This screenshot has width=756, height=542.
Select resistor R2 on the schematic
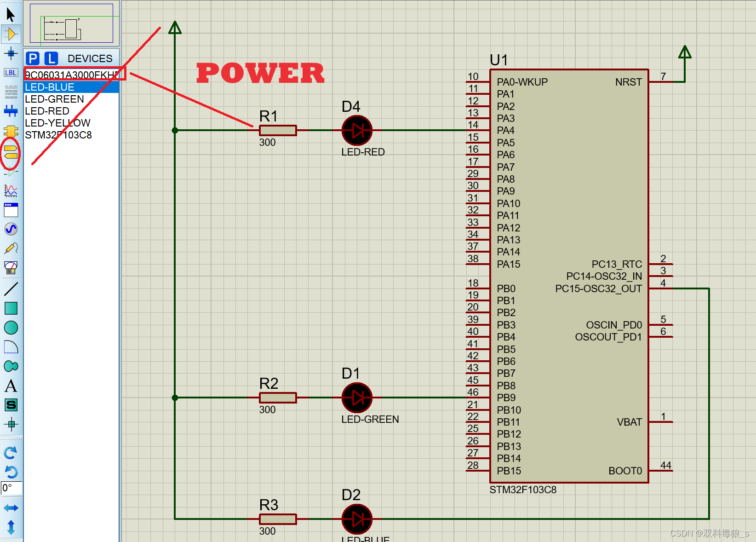click(x=278, y=398)
